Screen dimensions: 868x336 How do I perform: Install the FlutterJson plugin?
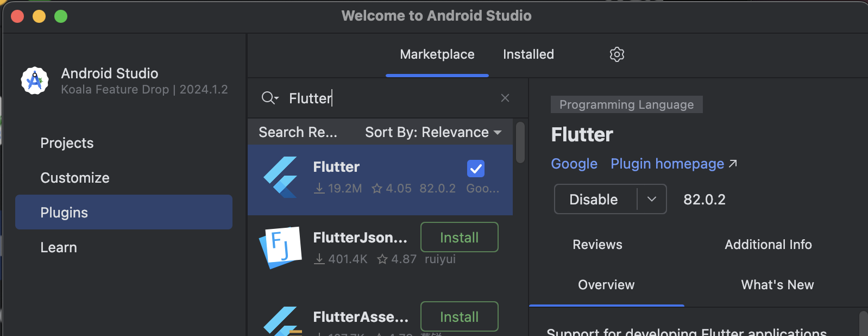[460, 237]
